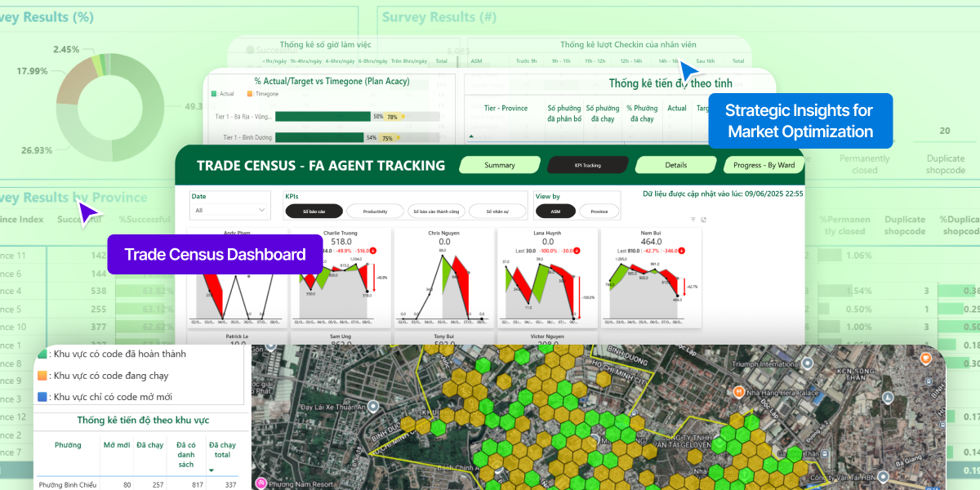
Task: Switch to the Details tab
Action: [x=675, y=165]
